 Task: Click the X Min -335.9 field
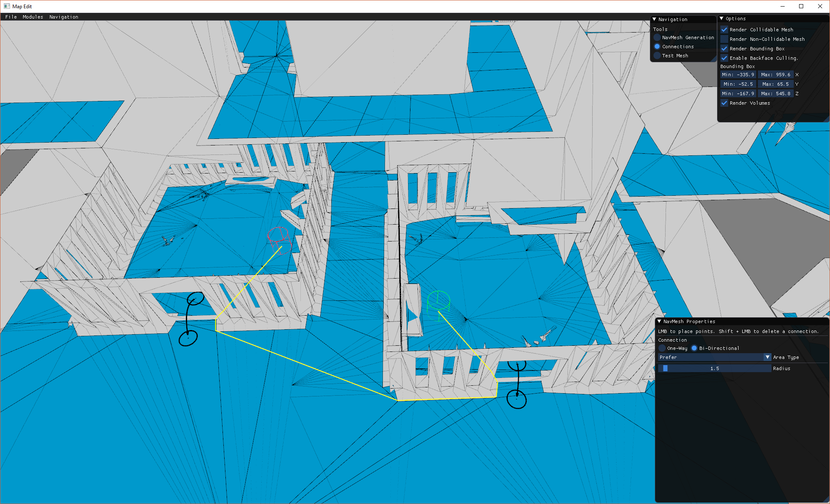[x=738, y=75]
